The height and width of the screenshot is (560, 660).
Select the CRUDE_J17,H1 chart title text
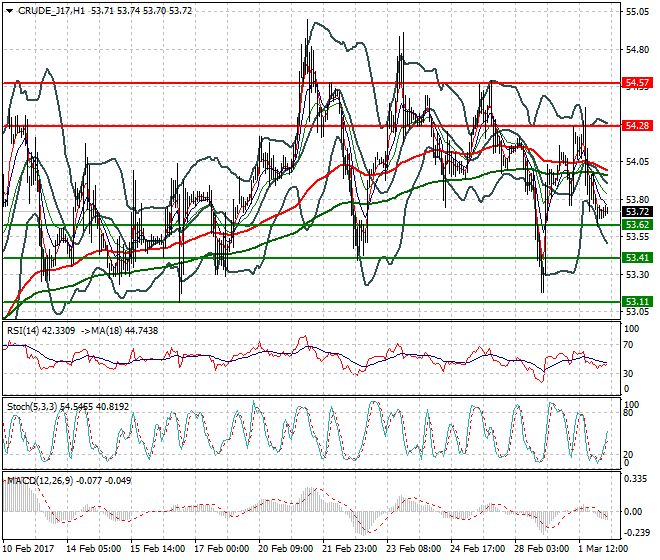(51, 11)
